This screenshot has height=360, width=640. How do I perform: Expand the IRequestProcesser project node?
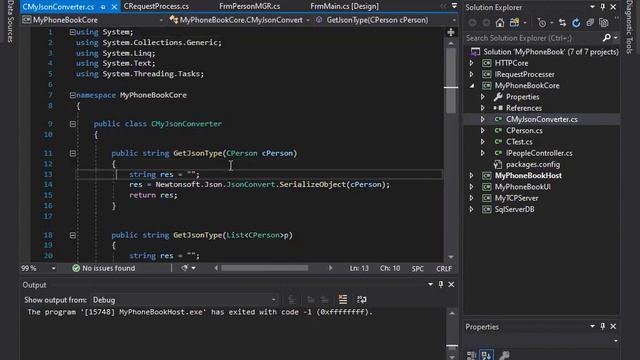471,74
